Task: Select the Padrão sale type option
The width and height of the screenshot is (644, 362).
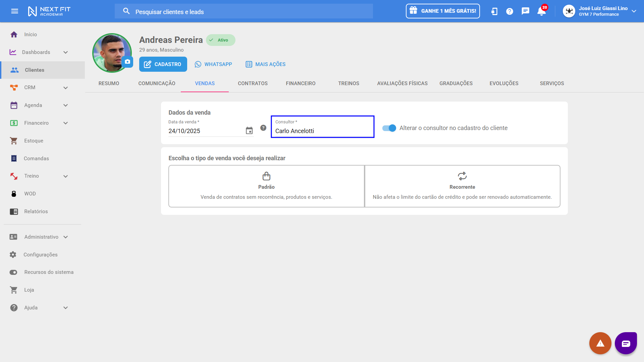Action: (x=266, y=186)
